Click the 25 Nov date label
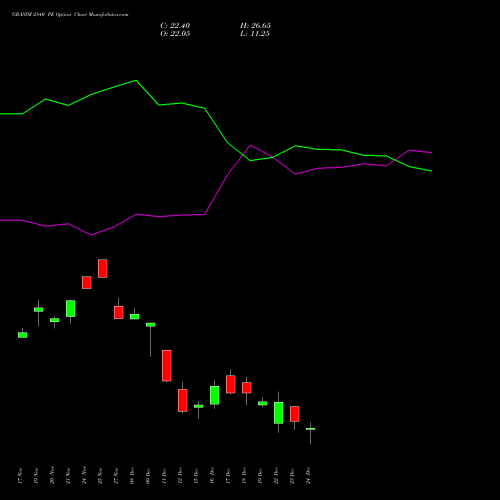The height and width of the screenshot is (500, 500). 100,476
